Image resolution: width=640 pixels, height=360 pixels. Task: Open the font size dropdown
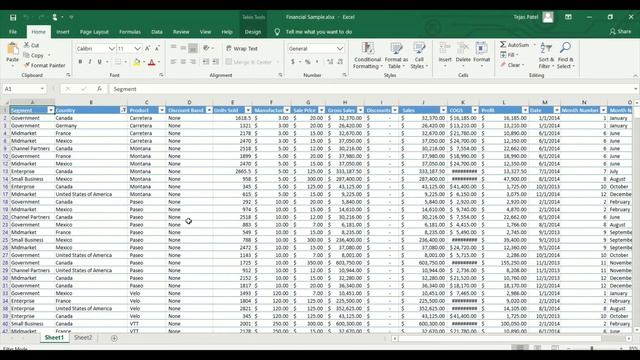click(137, 49)
